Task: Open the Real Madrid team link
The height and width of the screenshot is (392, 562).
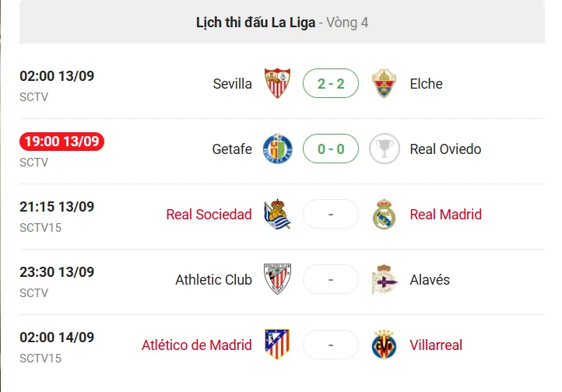Action: tap(445, 215)
